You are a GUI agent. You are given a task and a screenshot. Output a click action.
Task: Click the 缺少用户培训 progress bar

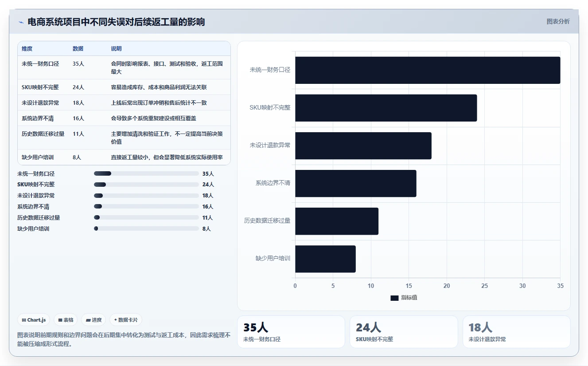point(146,228)
